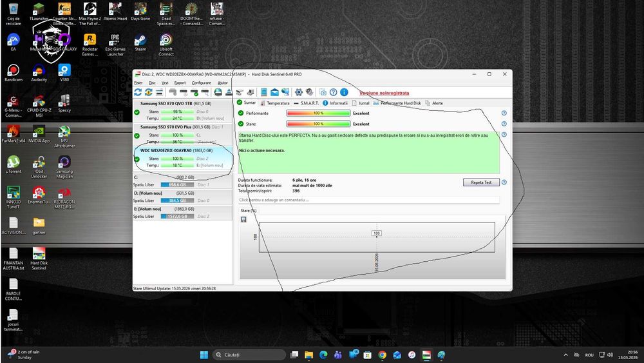Open Speccy desktop icon
644x363 pixels.
[x=64, y=104]
